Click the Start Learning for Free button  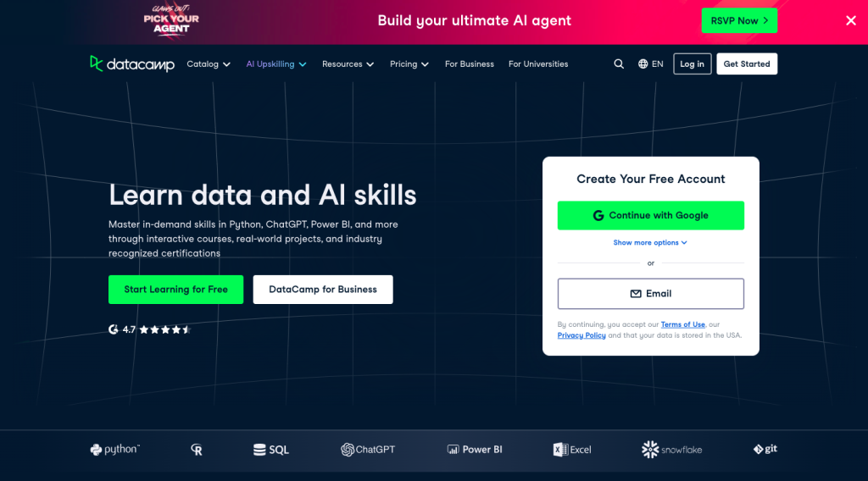coord(176,290)
